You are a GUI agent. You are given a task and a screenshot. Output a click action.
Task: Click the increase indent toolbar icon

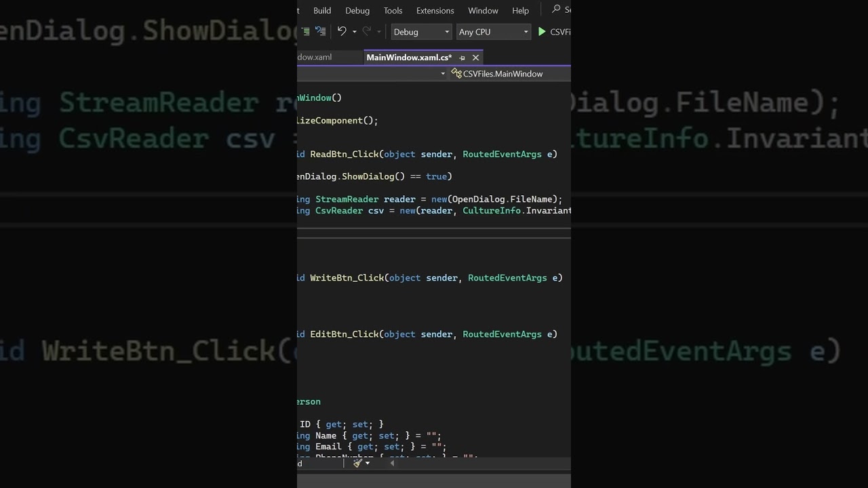(307, 31)
